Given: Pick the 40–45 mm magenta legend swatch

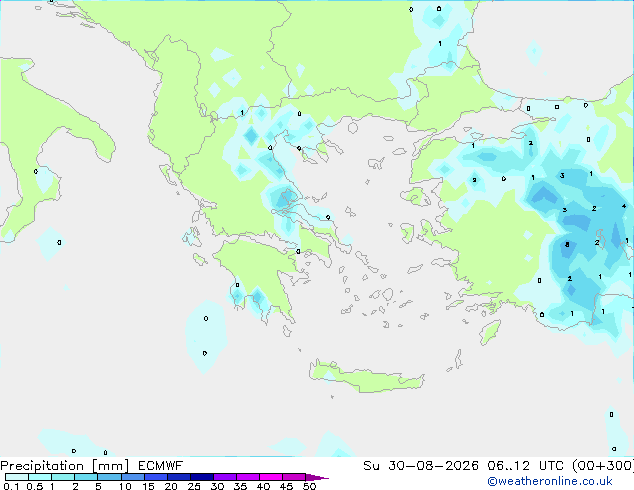Looking at the screenshot, I should point(271,477).
